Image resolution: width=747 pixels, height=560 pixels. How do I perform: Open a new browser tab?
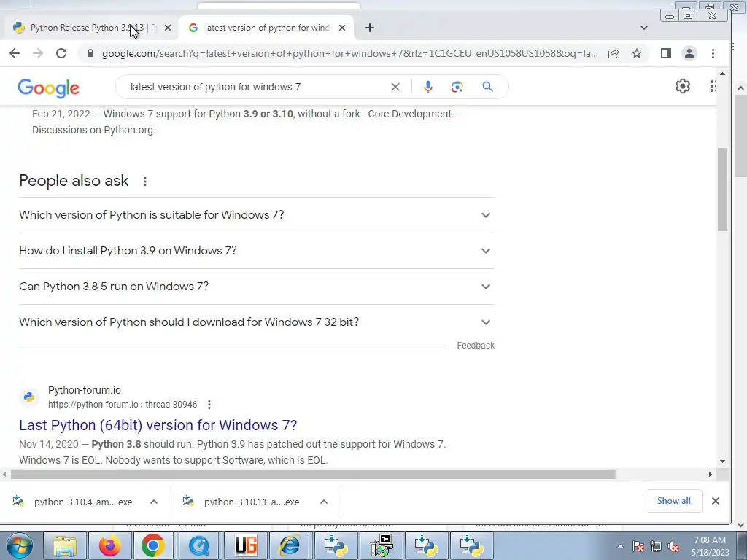coord(370,28)
